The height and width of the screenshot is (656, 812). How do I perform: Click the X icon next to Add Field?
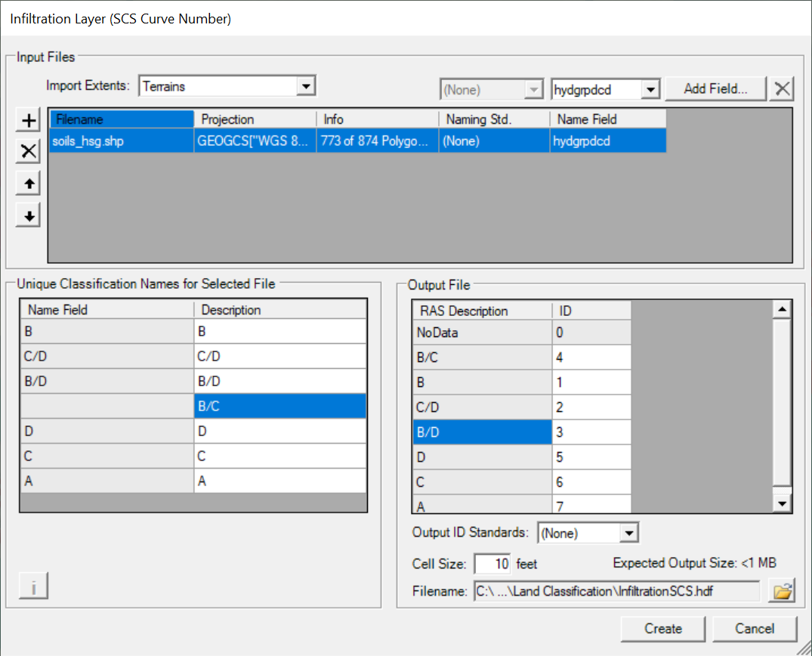pyautogui.click(x=782, y=89)
